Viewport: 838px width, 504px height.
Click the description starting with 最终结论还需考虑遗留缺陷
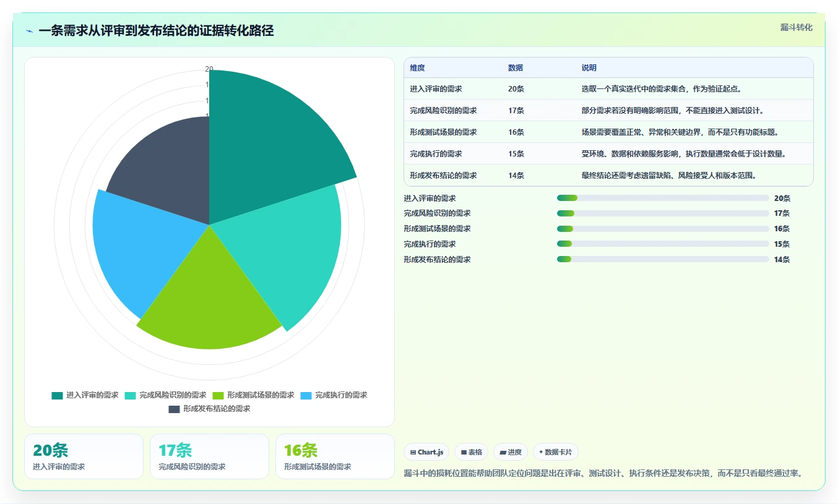point(669,176)
